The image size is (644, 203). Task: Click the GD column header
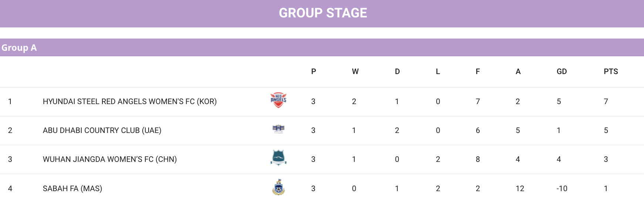(x=562, y=71)
